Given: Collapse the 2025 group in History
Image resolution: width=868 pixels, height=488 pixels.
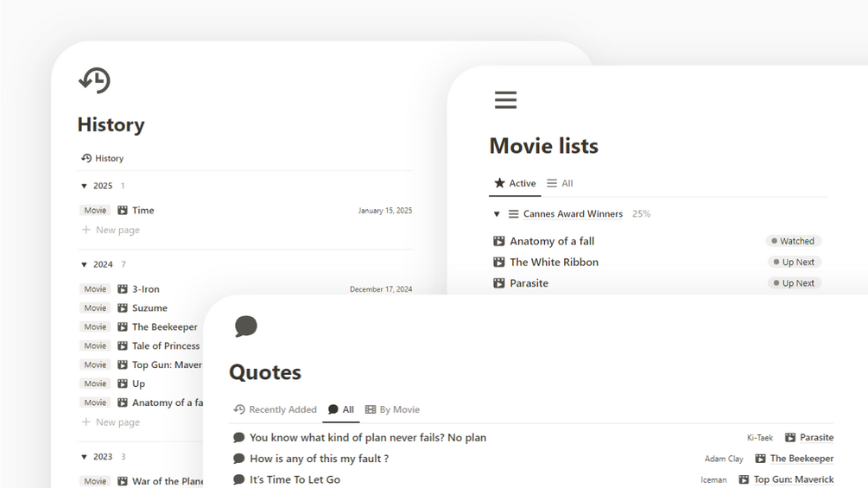Looking at the screenshot, I should tap(84, 186).
